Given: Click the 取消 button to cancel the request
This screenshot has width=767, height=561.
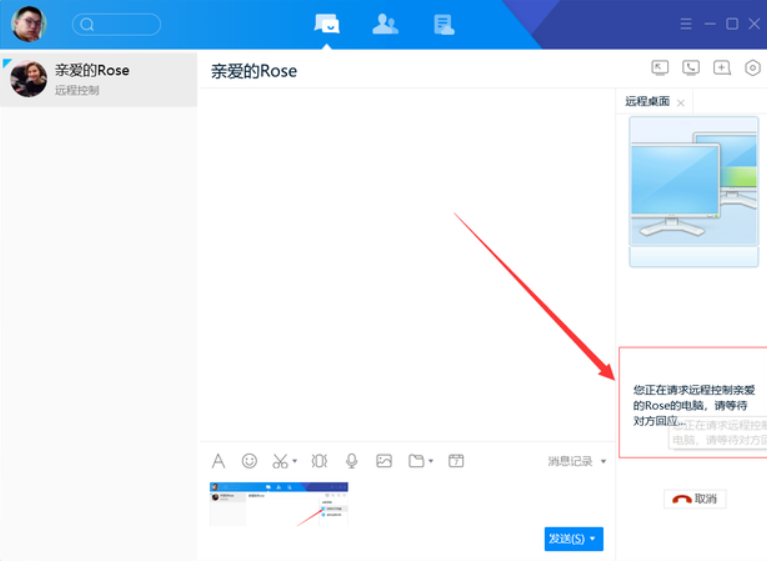Looking at the screenshot, I should [x=695, y=499].
